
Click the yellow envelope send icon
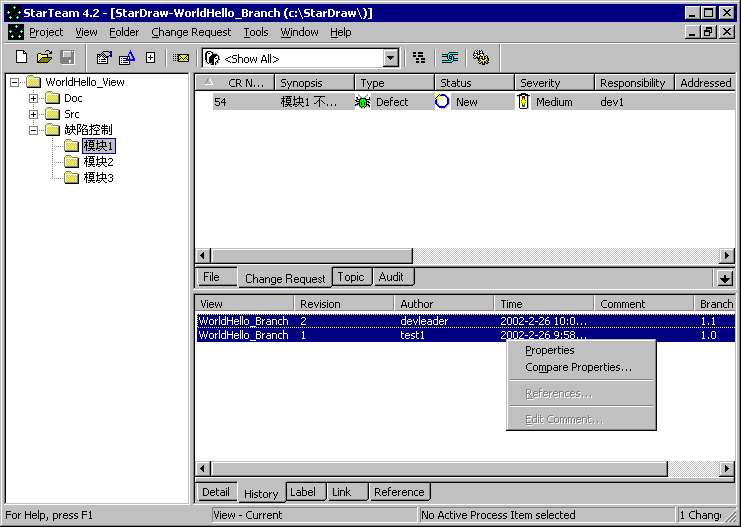tap(181, 58)
